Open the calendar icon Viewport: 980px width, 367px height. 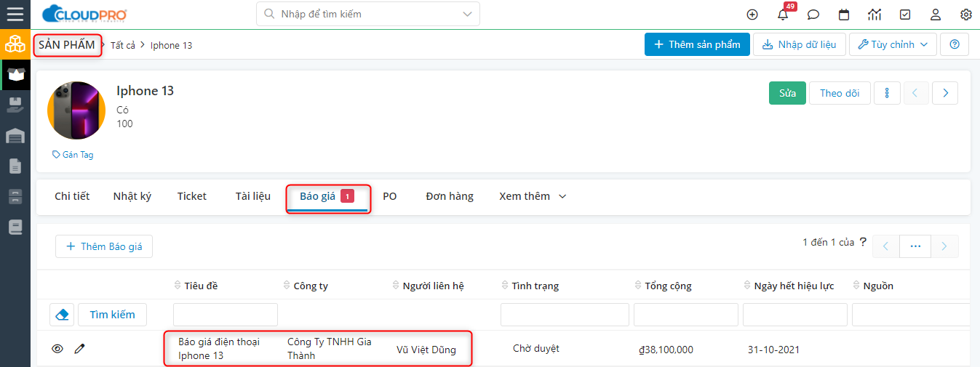(x=844, y=15)
